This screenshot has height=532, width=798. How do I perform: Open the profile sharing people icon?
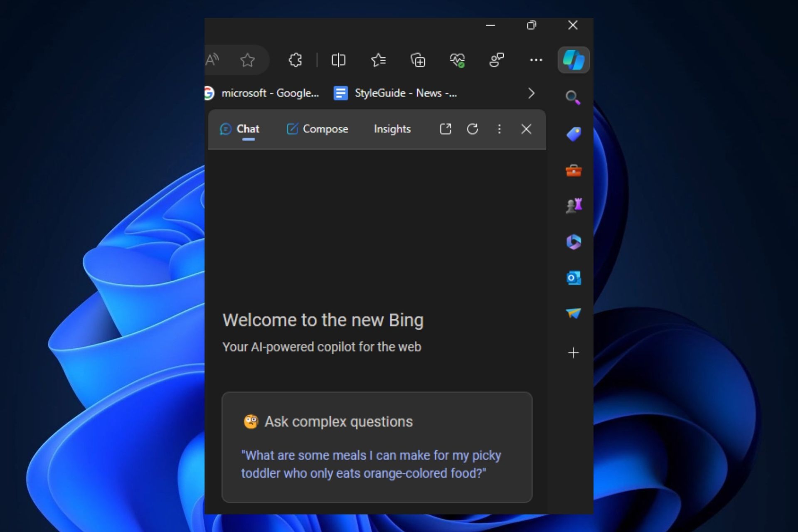point(497,60)
